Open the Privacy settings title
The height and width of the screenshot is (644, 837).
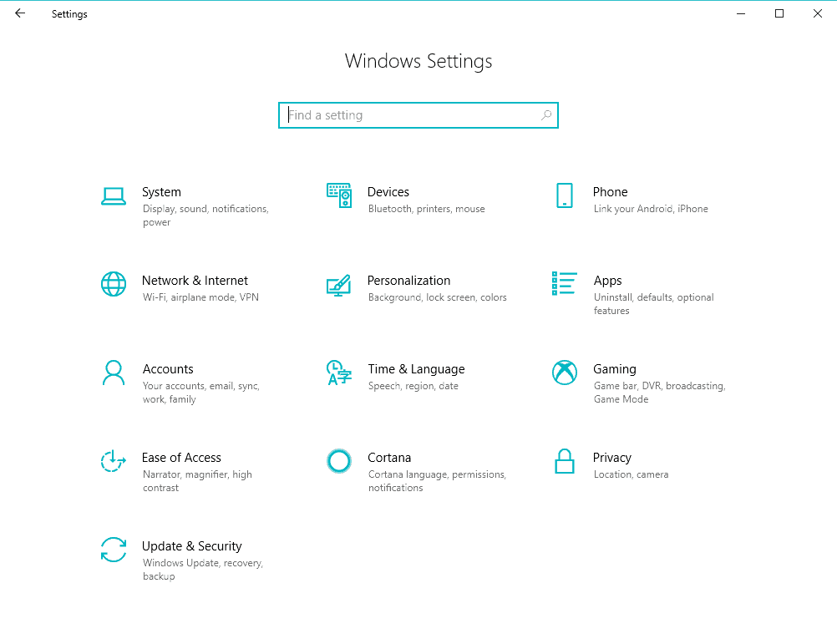(611, 458)
